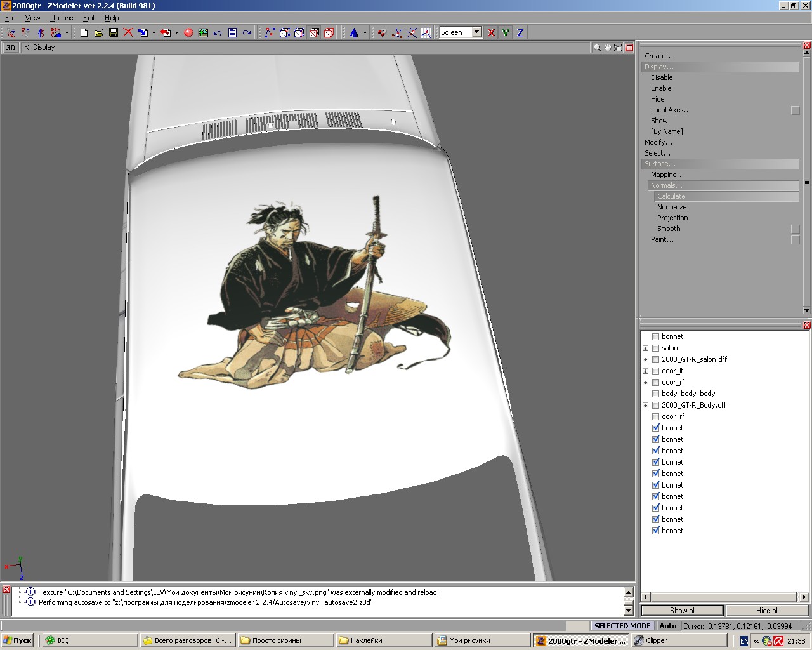This screenshot has width=812, height=650.
Task: Tick the 2000_GT-R_salon.dff checkbox
Action: point(656,359)
